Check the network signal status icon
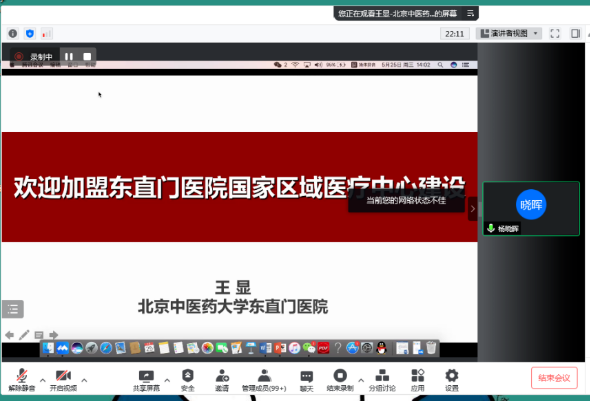Viewport: 590px width, 402px height. pyautogui.click(x=47, y=34)
